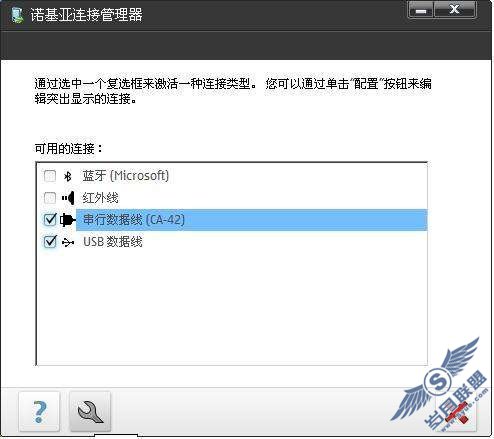
Task: Click the 诺基亚连接管理器 title text
Action: (86, 15)
